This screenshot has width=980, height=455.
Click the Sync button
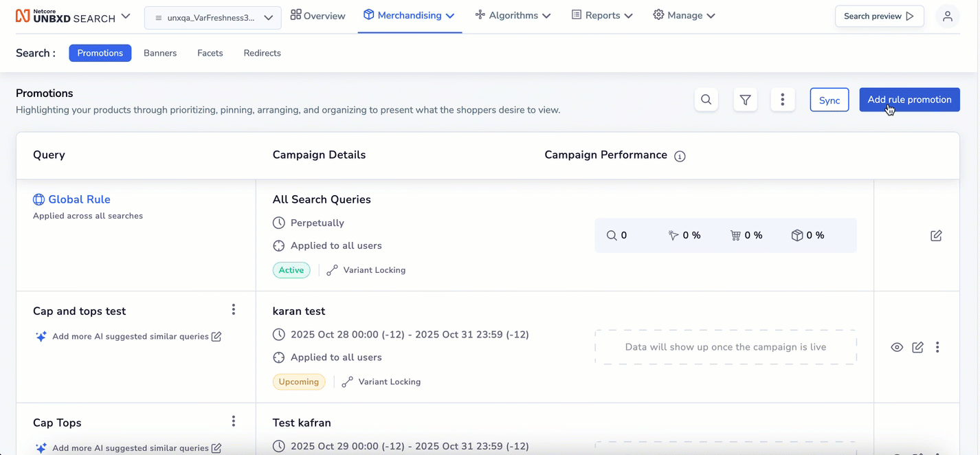point(829,100)
